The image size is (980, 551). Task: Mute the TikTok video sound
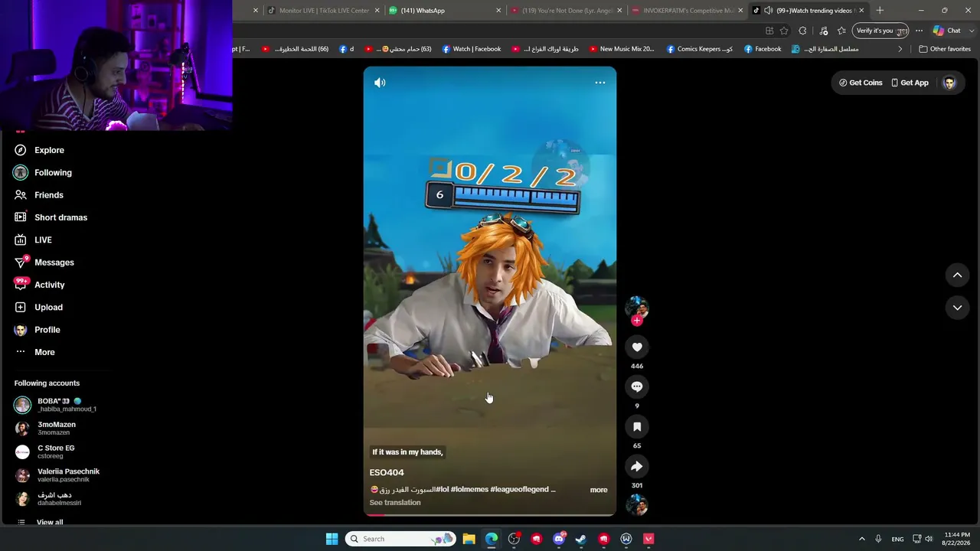click(x=380, y=83)
